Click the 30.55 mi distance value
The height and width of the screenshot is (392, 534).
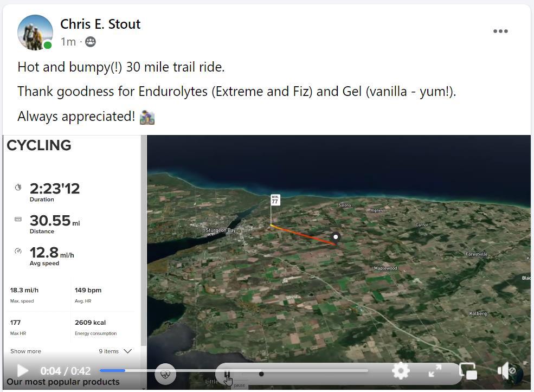pos(55,221)
